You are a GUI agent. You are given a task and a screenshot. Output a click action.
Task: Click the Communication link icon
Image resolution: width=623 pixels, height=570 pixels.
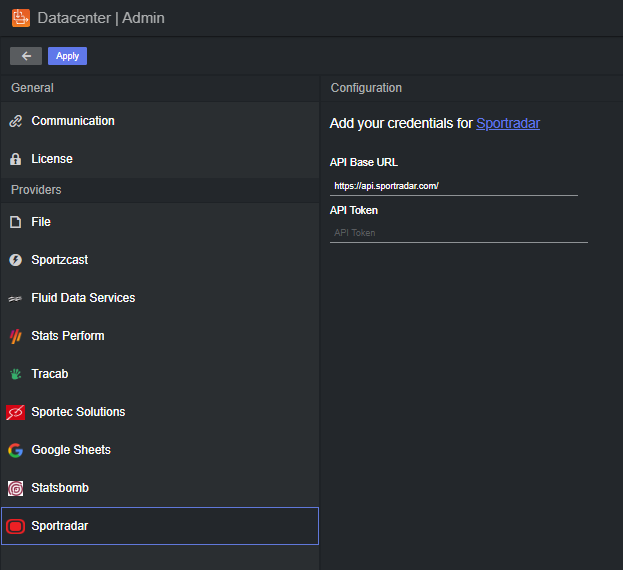pos(15,121)
